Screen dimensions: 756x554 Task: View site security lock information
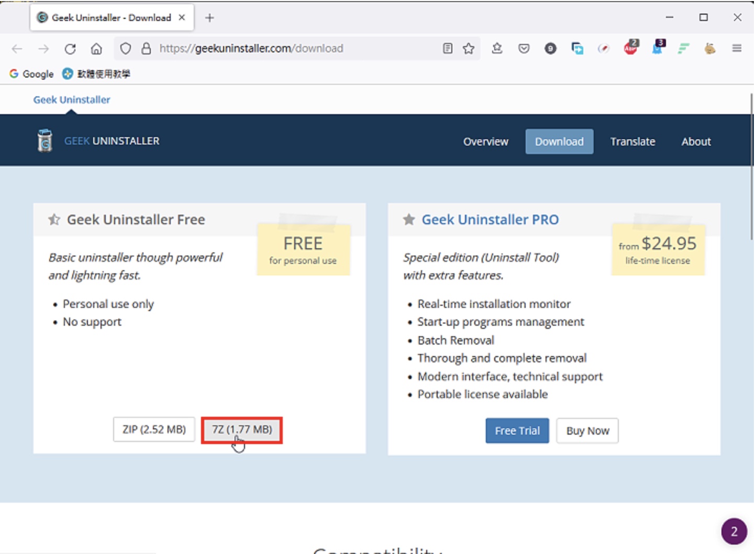pos(147,49)
